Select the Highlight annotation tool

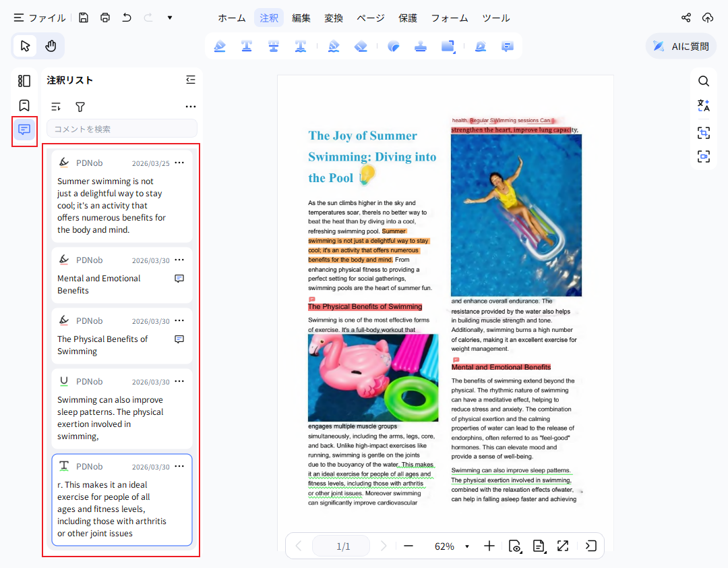click(220, 47)
